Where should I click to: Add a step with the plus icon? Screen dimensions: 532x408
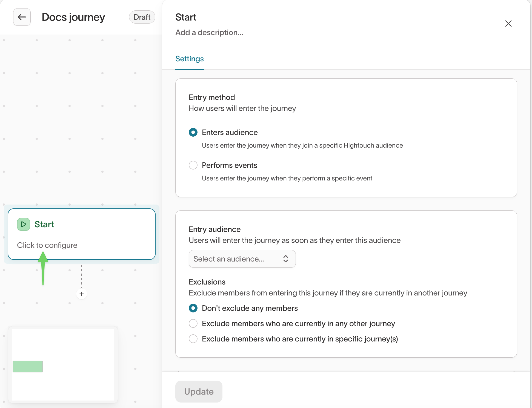[82, 294]
